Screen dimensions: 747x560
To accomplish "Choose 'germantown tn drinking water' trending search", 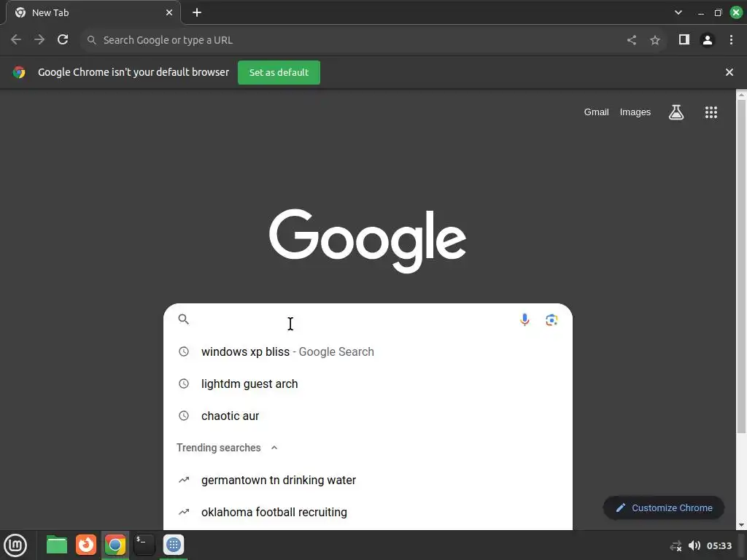I will point(368,480).
